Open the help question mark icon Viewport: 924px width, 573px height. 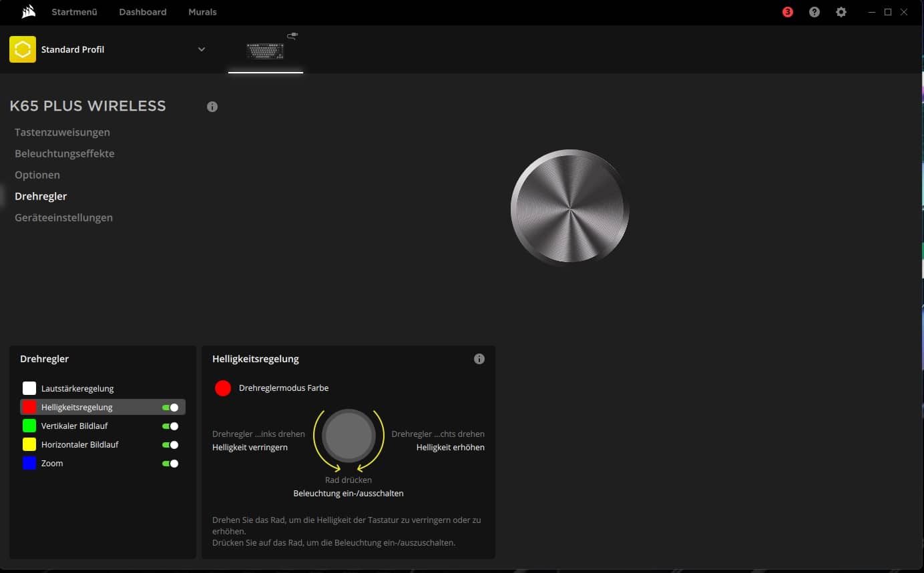tap(815, 12)
